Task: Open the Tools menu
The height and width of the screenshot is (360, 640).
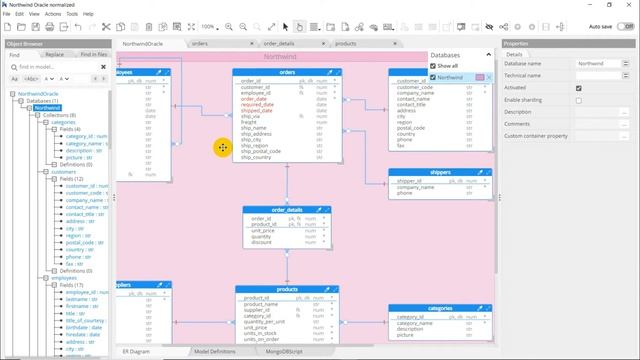Action: pos(72,14)
